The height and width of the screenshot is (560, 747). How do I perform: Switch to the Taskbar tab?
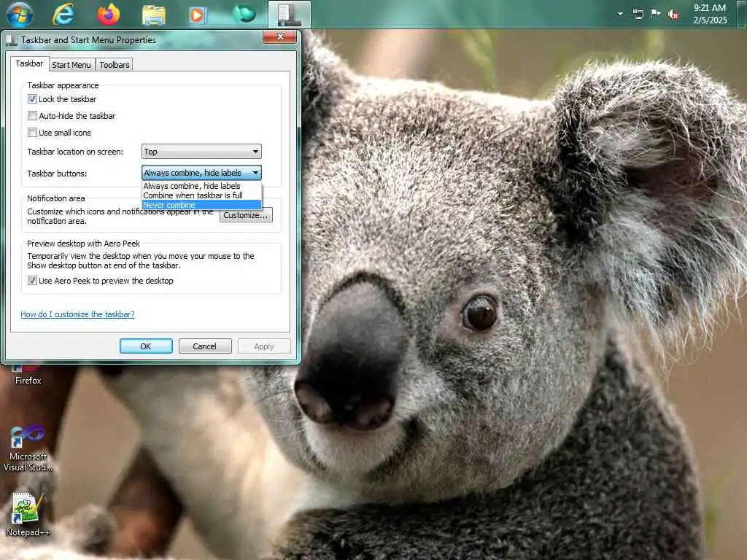pyautogui.click(x=29, y=64)
